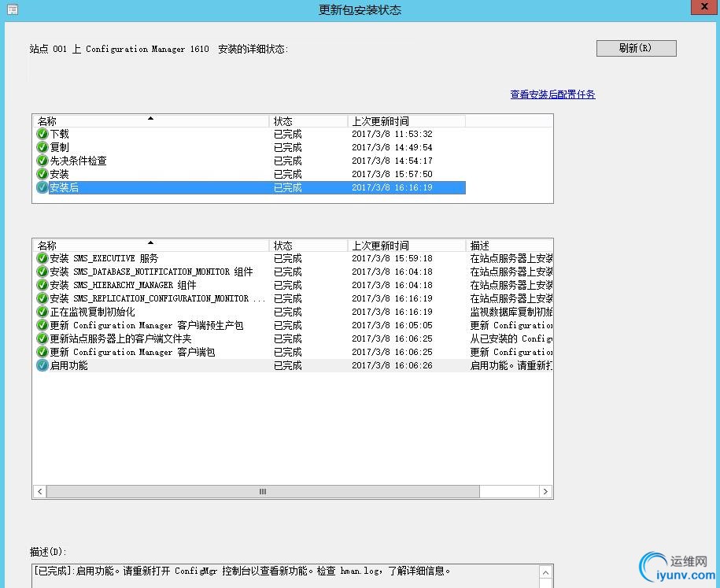The width and height of the screenshot is (720, 588).
Task: Click status icon for SMS_HIERARCHY_MANAGER 组件
Action: 42,285
